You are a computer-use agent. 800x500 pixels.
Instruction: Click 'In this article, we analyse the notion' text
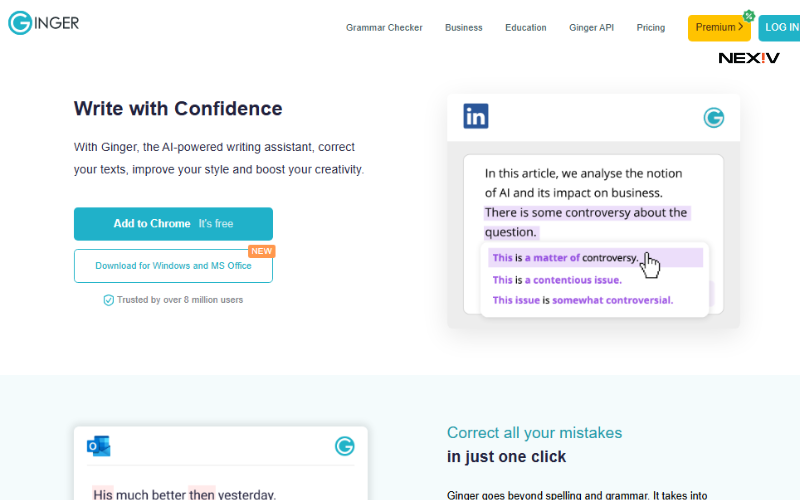click(x=583, y=173)
